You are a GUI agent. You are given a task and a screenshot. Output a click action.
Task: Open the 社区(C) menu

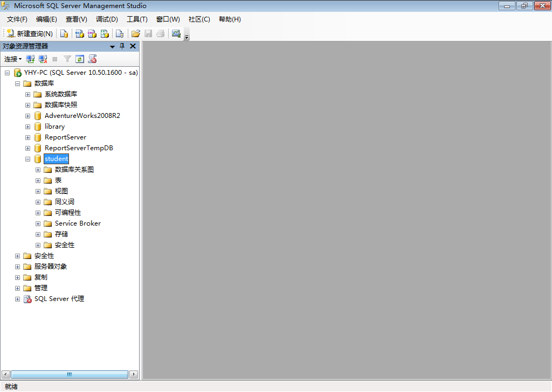(199, 19)
